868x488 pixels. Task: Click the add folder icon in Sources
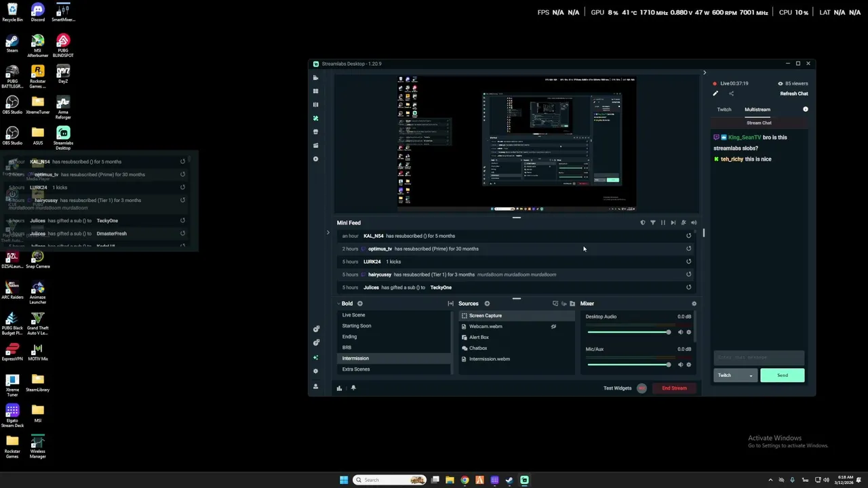572,304
